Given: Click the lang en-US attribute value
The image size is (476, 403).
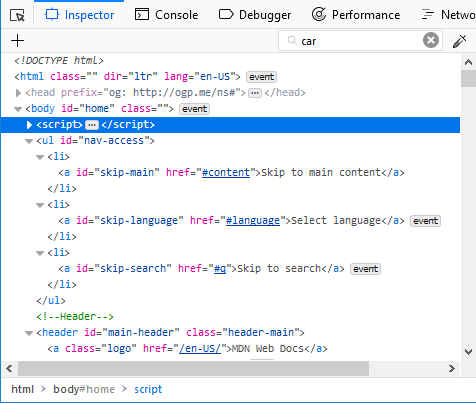Looking at the screenshot, I should point(215,77).
